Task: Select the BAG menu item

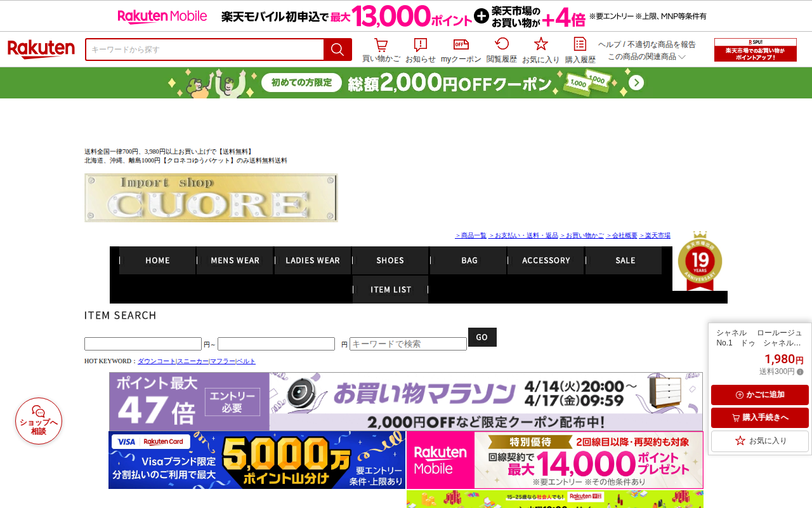Action: (469, 260)
